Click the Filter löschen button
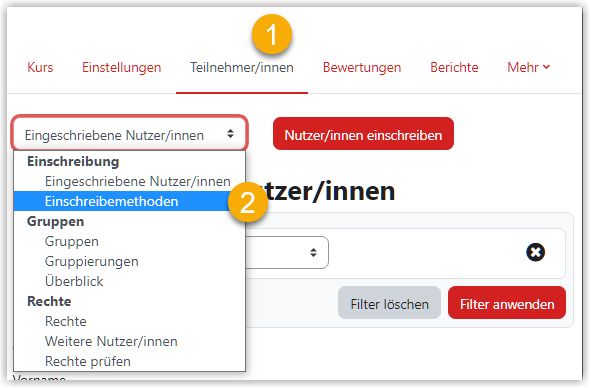Screen dimensions: 591x388 389,303
